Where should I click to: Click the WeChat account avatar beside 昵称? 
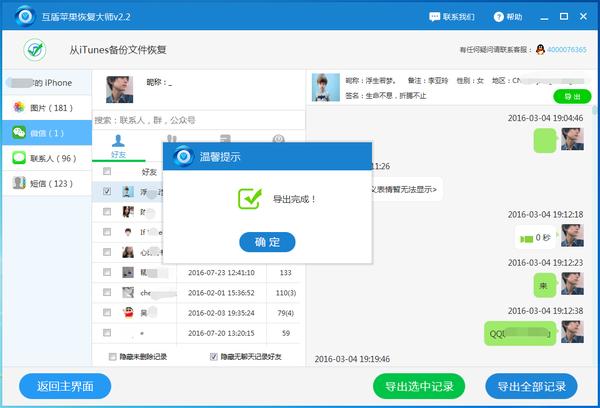[x=119, y=89]
